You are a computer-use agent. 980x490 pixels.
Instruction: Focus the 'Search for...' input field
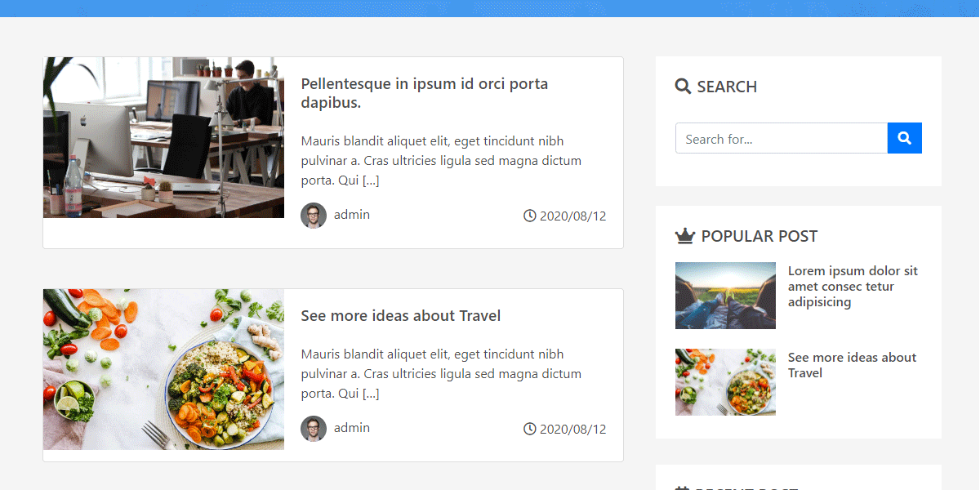pos(781,139)
